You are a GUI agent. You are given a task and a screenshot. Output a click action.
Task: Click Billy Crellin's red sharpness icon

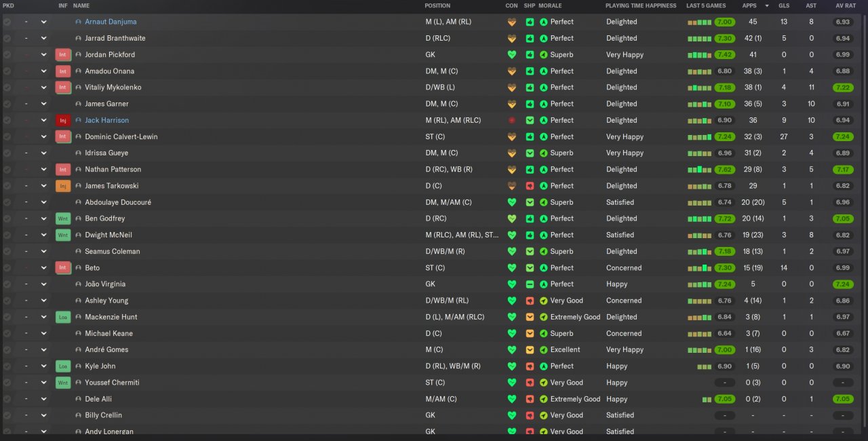(x=530, y=415)
